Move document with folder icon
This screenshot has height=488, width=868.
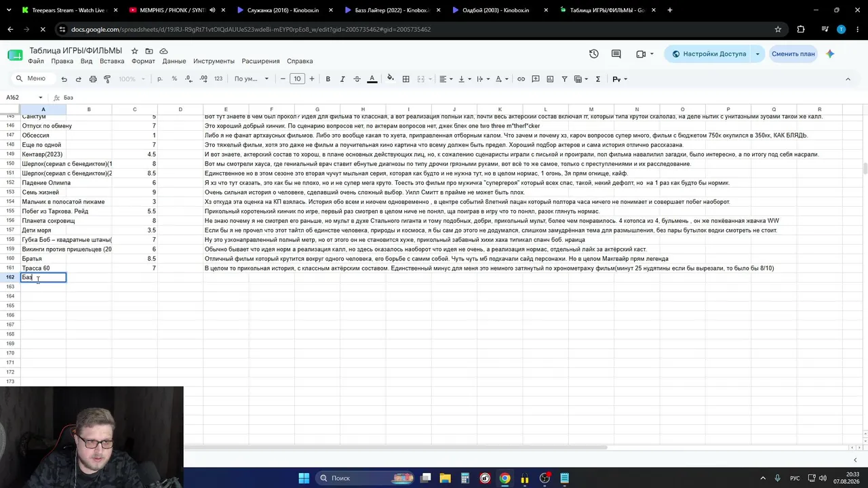click(149, 51)
